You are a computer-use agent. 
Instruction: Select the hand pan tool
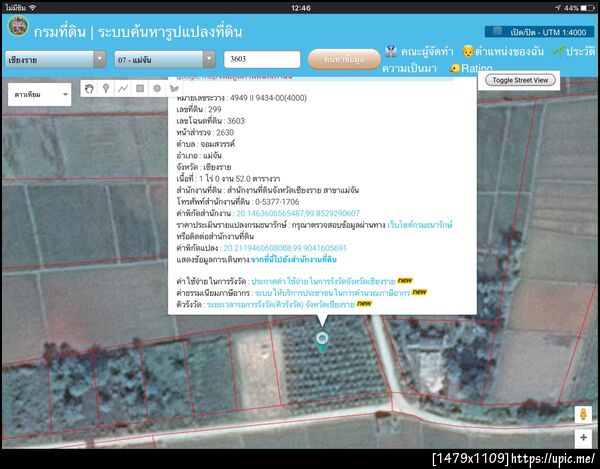coord(89,89)
